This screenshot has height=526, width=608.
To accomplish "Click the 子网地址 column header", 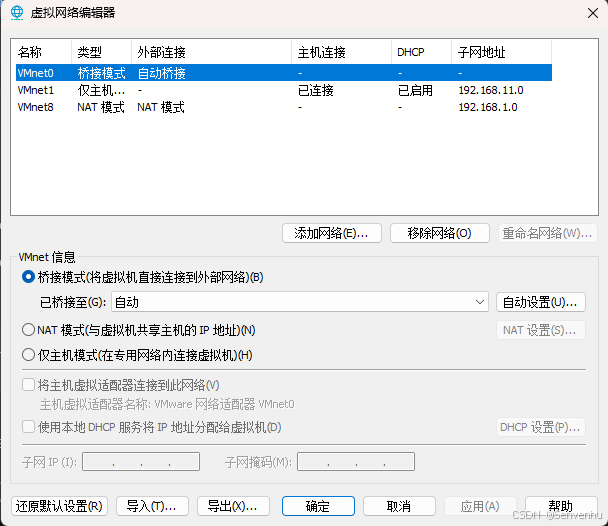I will coord(501,52).
